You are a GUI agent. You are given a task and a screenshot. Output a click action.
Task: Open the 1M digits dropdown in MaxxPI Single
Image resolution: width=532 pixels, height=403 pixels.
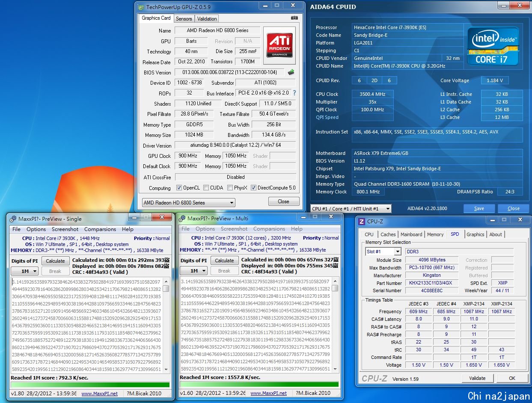point(24,271)
